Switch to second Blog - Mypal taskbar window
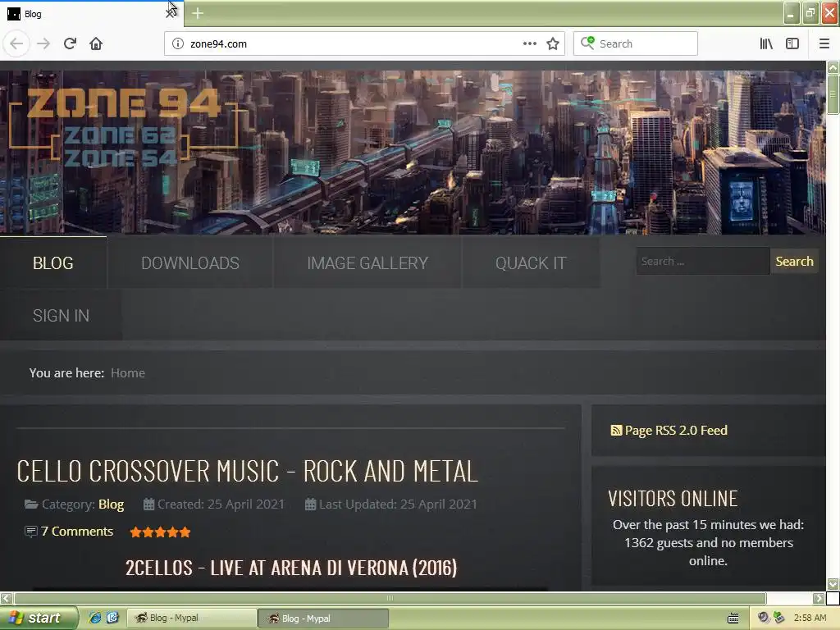 pos(323,619)
